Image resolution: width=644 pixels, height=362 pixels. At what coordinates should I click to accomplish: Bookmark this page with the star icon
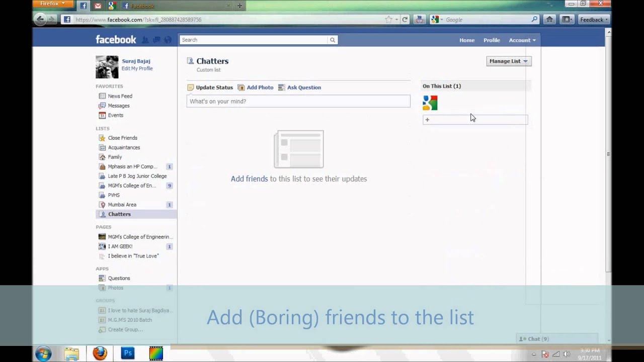coord(388,20)
